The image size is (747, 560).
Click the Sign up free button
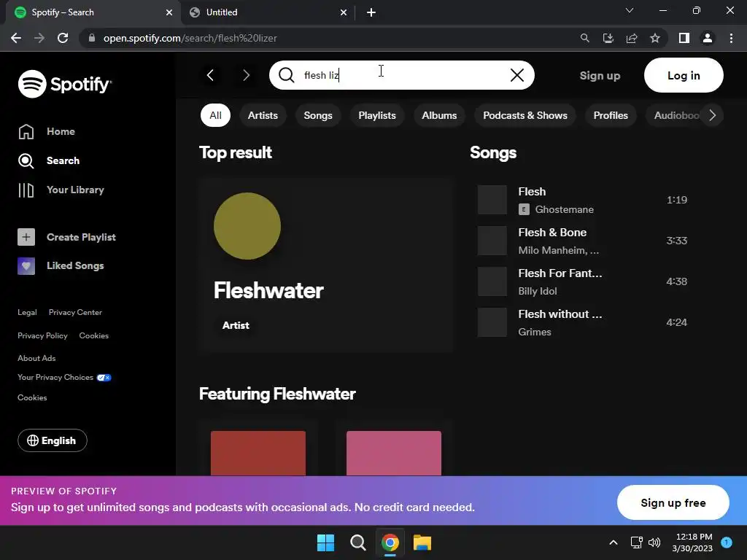673,503
